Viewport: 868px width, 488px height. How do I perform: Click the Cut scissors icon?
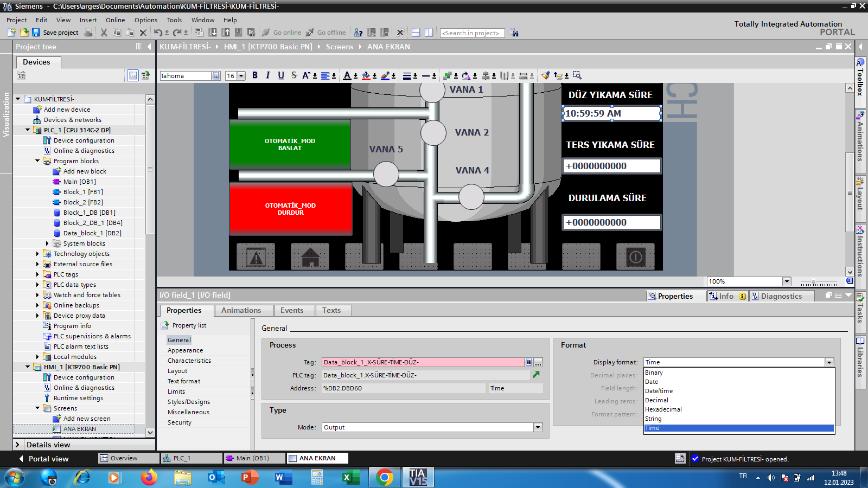click(104, 33)
